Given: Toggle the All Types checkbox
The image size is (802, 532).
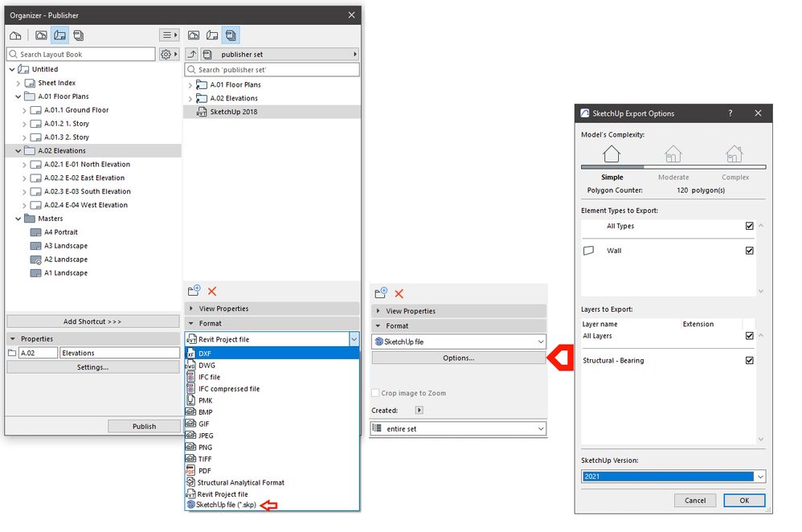Looking at the screenshot, I should pyautogui.click(x=749, y=226).
